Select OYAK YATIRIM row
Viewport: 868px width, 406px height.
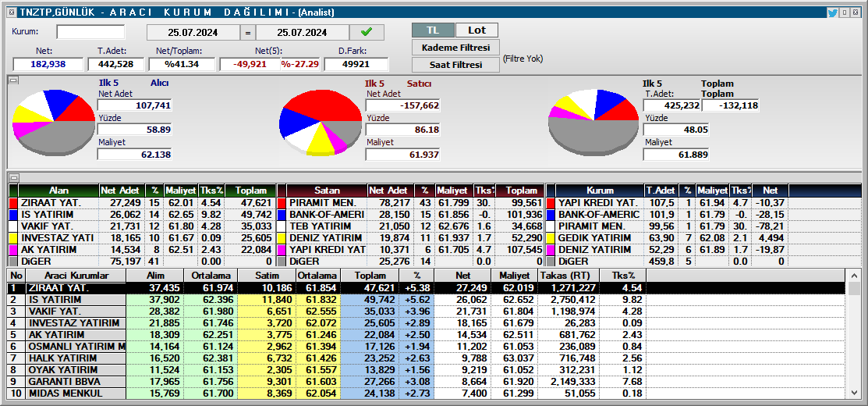coord(427,369)
